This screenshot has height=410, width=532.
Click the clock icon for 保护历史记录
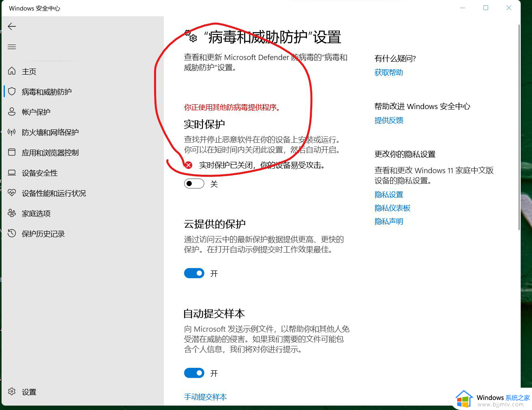click(12, 233)
